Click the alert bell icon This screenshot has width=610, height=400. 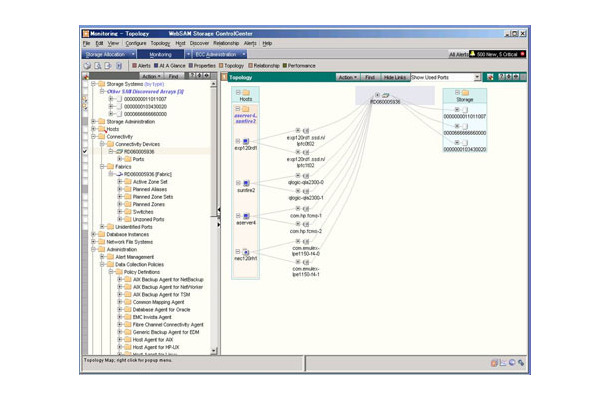[x=472, y=54]
